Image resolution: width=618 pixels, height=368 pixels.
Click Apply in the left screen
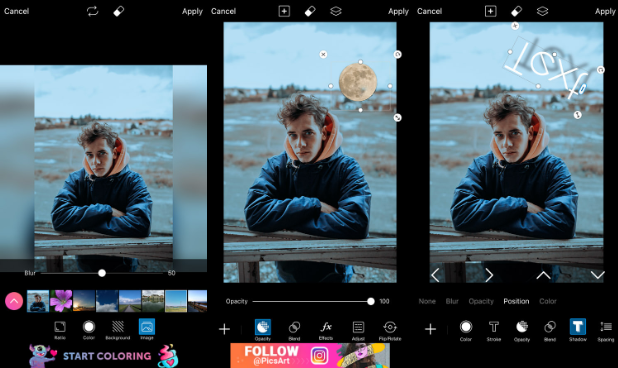(192, 11)
